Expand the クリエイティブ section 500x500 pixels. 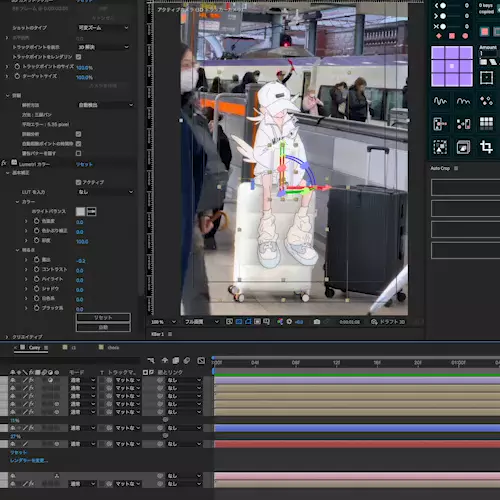pos(7,337)
